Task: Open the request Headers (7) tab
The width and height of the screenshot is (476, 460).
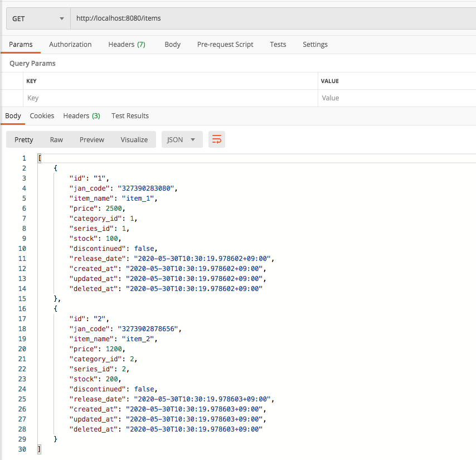Action: 127,45
